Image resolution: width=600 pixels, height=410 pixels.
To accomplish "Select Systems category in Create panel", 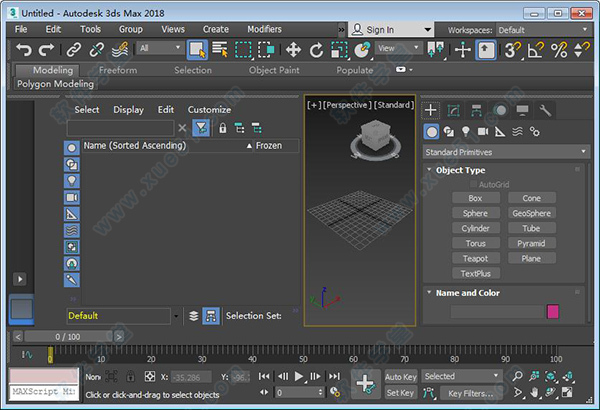I will [x=535, y=132].
